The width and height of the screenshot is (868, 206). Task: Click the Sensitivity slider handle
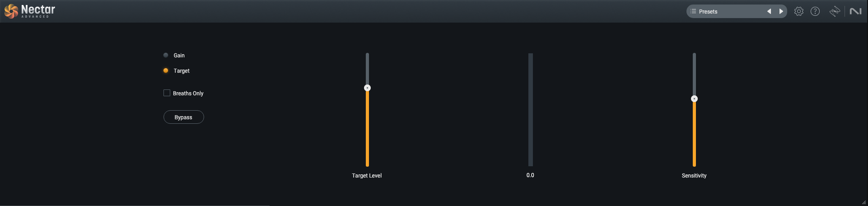(x=694, y=98)
